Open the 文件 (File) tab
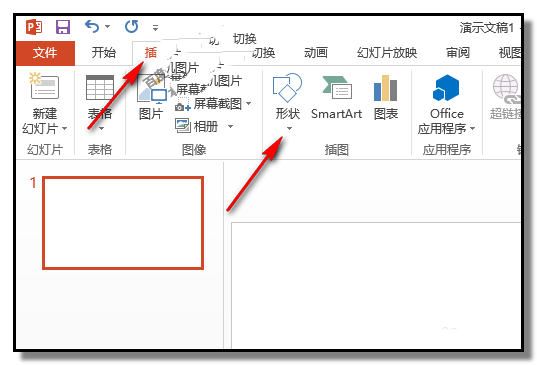 coord(45,53)
